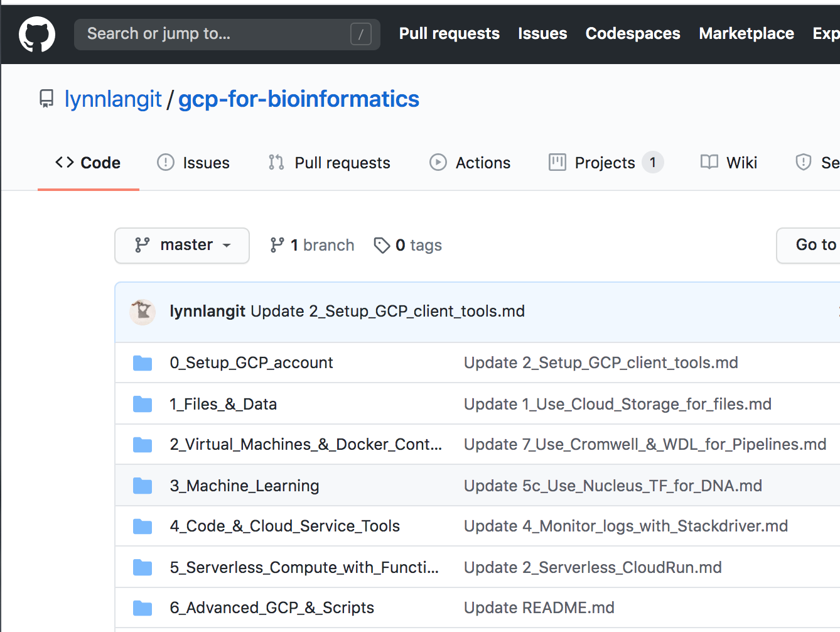This screenshot has height=632, width=840.
Task: Click the repository icon beside lynnlangit
Action: click(46, 99)
